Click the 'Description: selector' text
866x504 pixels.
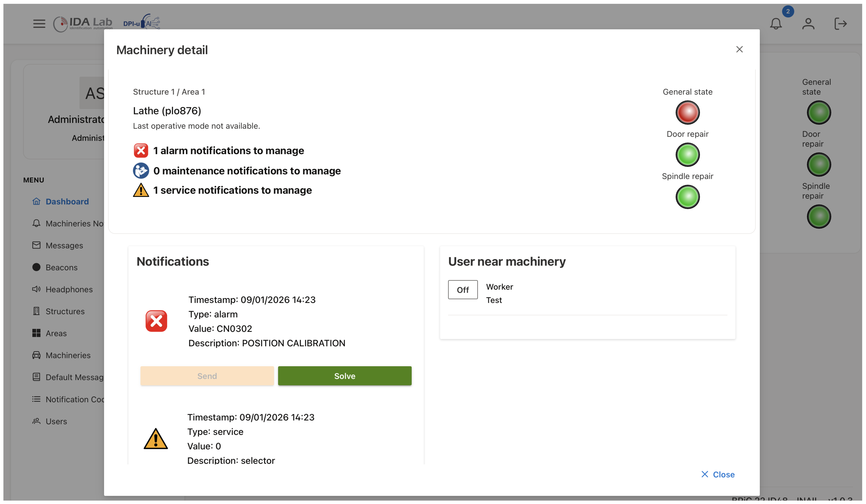coord(231,461)
